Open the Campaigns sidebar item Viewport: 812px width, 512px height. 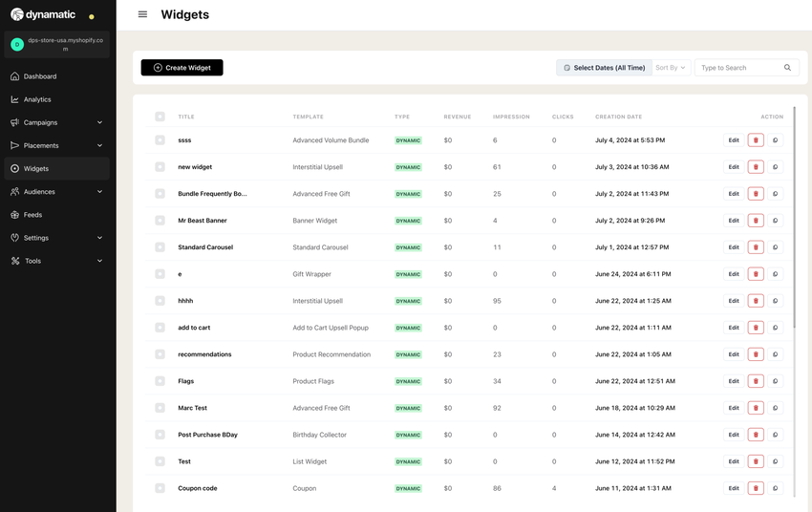(x=57, y=122)
